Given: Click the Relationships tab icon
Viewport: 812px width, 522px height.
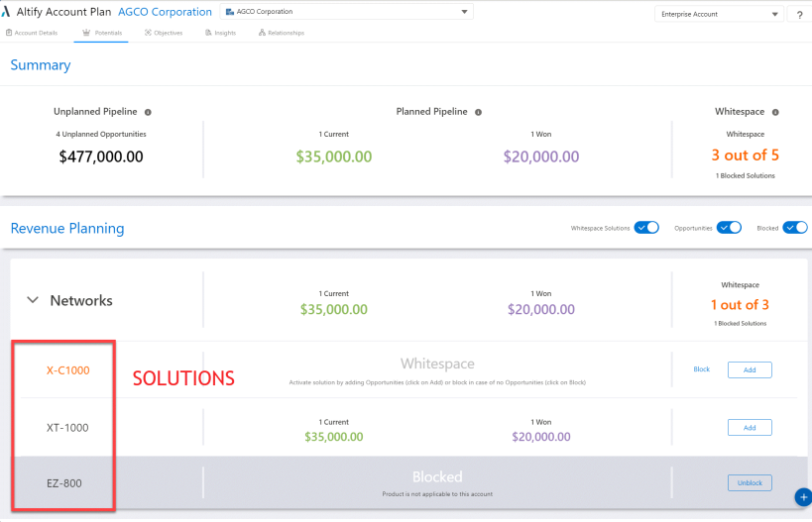Looking at the screenshot, I should (x=262, y=33).
